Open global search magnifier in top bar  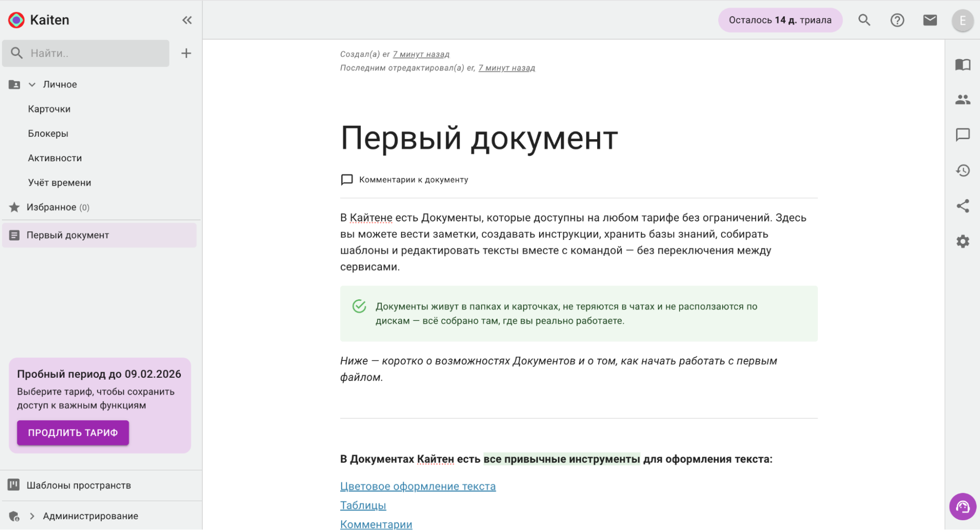coord(864,20)
